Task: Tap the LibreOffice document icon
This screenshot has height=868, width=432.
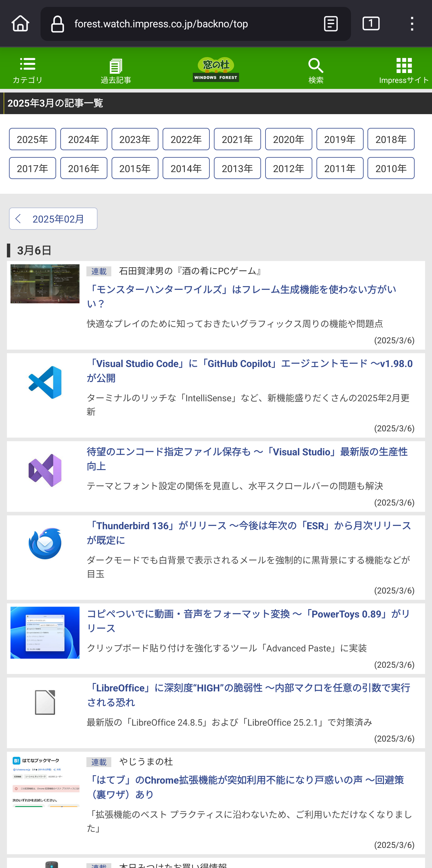Action: 45,703
